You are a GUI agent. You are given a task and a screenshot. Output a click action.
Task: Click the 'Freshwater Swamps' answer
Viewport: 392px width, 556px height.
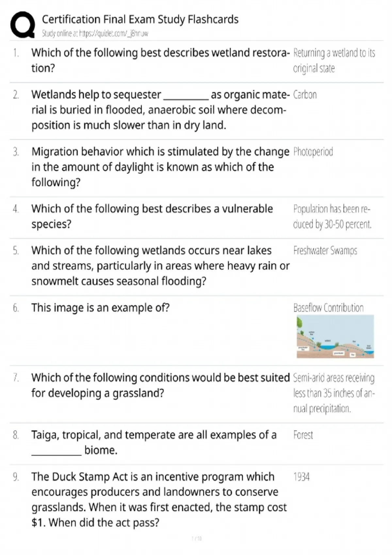tap(325, 251)
